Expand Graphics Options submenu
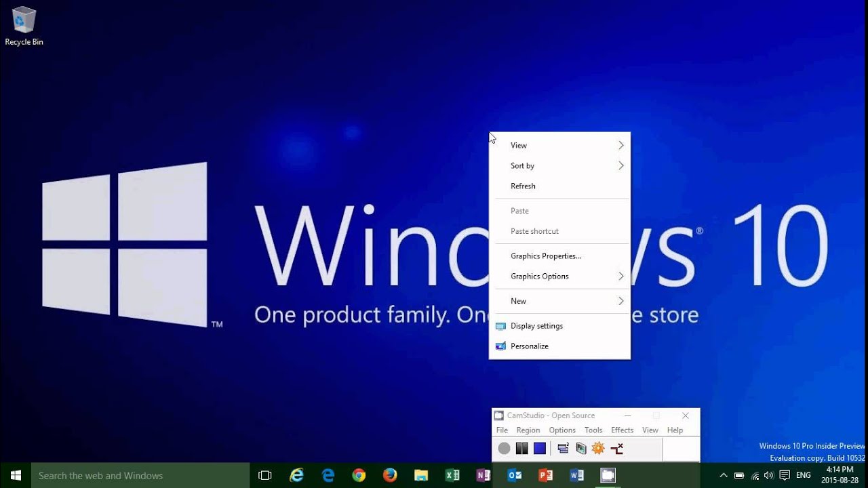 pyautogui.click(x=559, y=276)
